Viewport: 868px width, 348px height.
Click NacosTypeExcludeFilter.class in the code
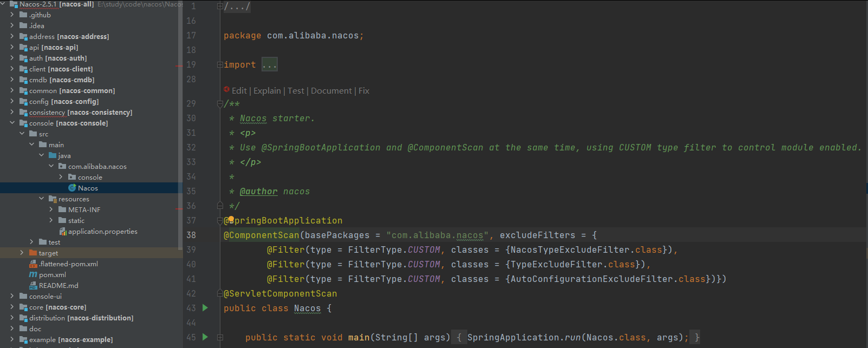[586, 249]
